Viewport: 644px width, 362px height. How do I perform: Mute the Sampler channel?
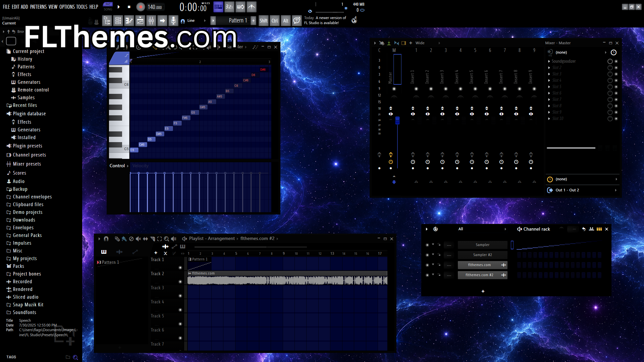427,245
